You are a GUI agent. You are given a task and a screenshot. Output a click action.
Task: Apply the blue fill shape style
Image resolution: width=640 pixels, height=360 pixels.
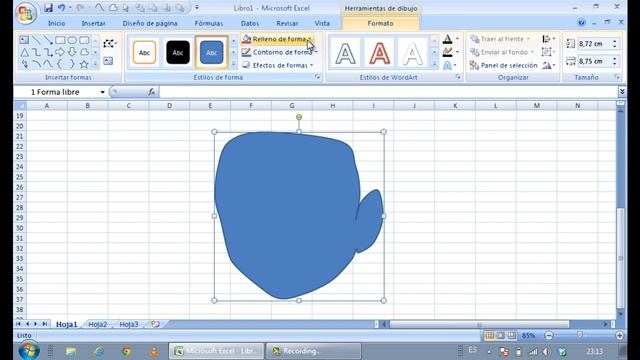coord(211,52)
